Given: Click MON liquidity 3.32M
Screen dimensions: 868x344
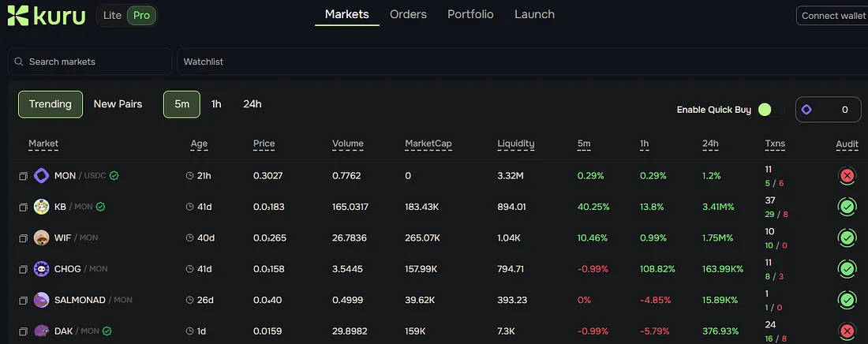Looking at the screenshot, I should point(511,176).
